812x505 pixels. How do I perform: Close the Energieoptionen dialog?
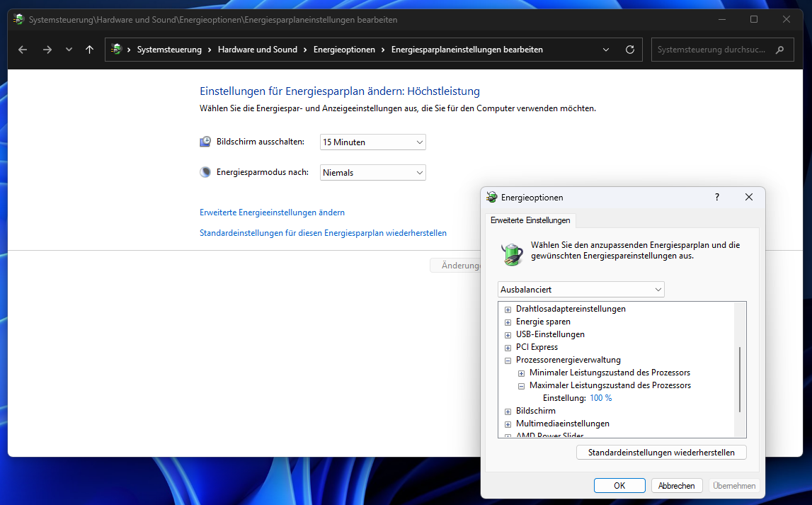tap(749, 197)
